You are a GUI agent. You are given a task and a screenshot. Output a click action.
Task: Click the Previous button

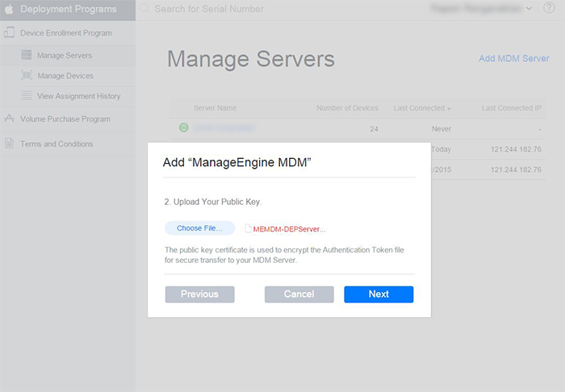click(199, 294)
